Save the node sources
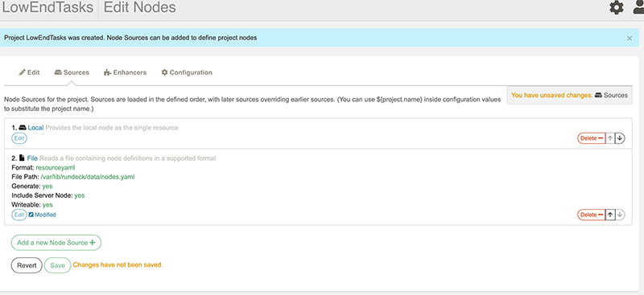644x295 pixels. pyautogui.click(x=57, y=265)
